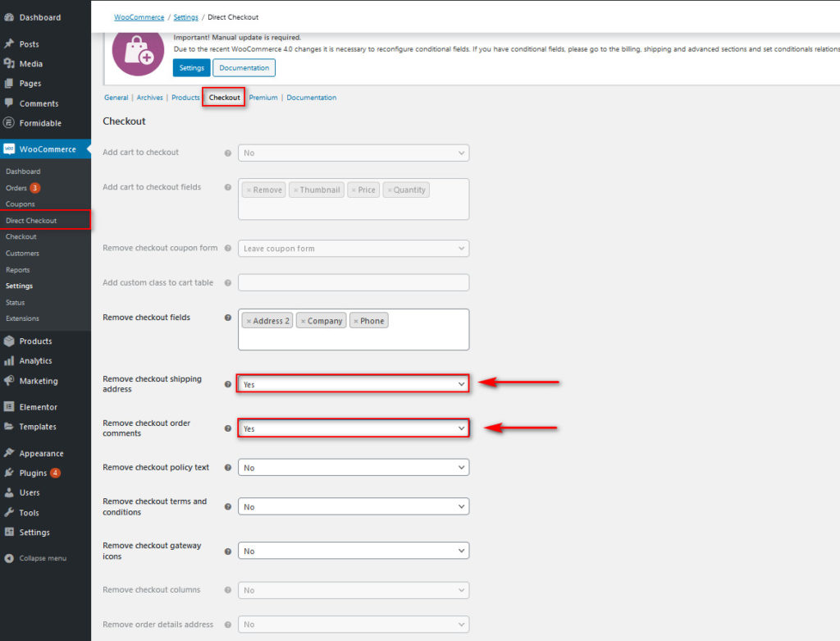
Task: Click the Plugins plug icon
Action: point(8,473)
